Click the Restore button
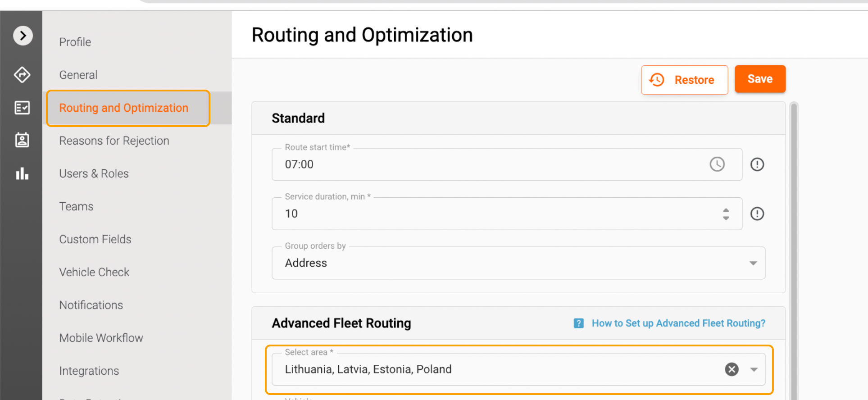 click(684, 80)
